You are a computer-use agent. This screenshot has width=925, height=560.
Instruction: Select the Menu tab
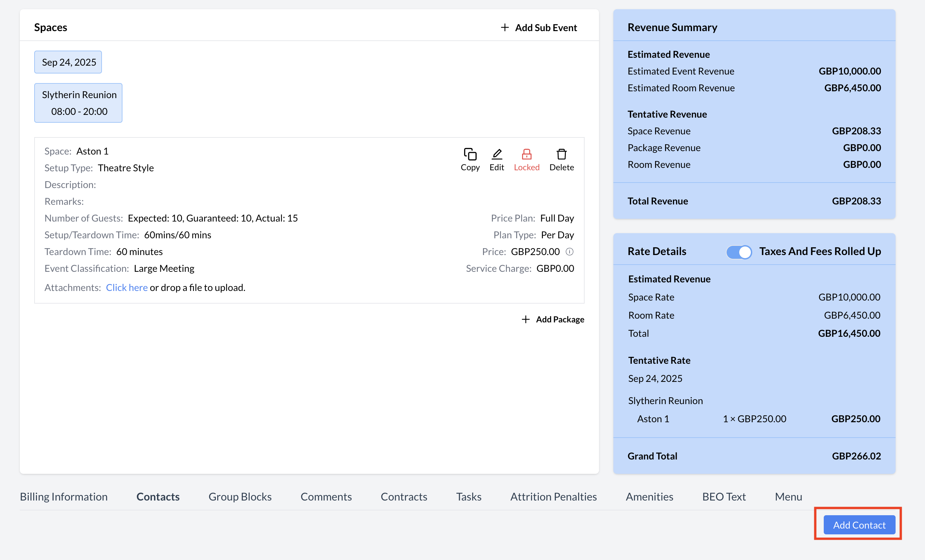coord(788,497)
